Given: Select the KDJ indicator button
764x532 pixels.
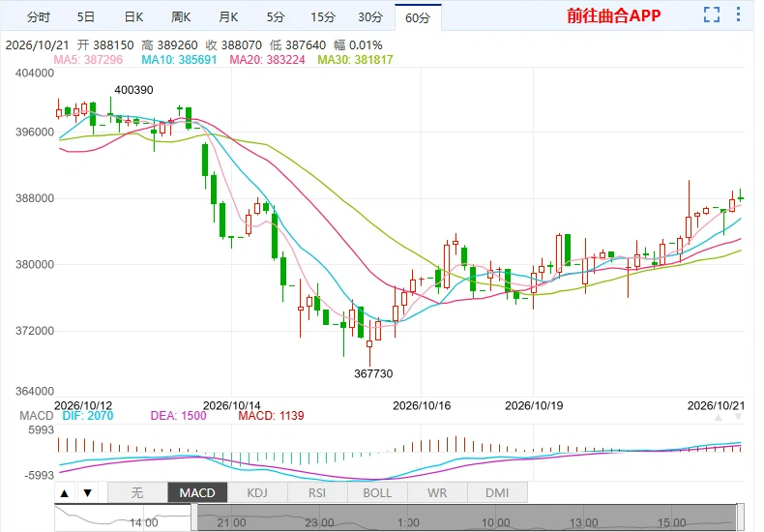Looking at the screenshot, I should 257,493.
